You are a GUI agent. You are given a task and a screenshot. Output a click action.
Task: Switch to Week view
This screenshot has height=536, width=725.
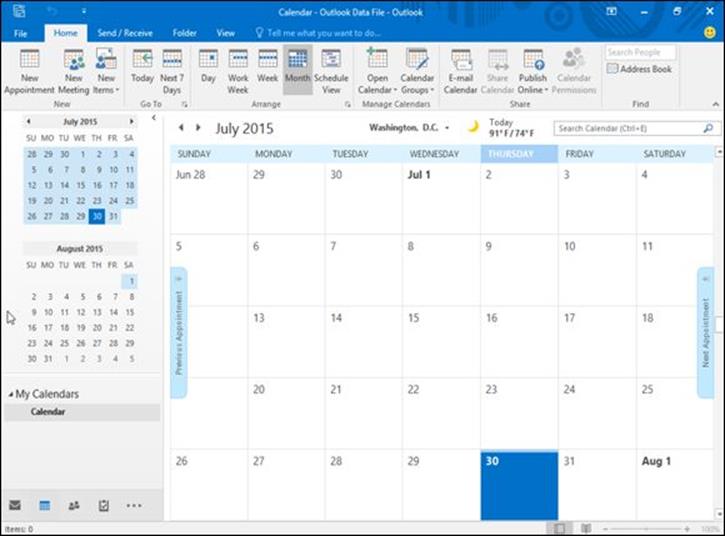click(x=268, y=65)
